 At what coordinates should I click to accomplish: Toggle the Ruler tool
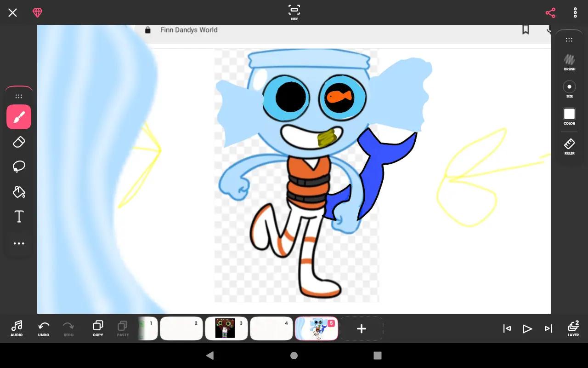569,146
